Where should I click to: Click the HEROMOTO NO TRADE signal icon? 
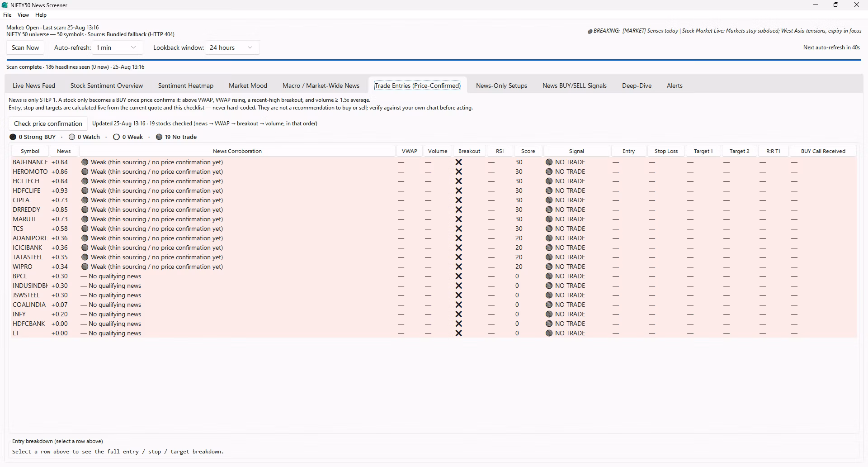549,172
